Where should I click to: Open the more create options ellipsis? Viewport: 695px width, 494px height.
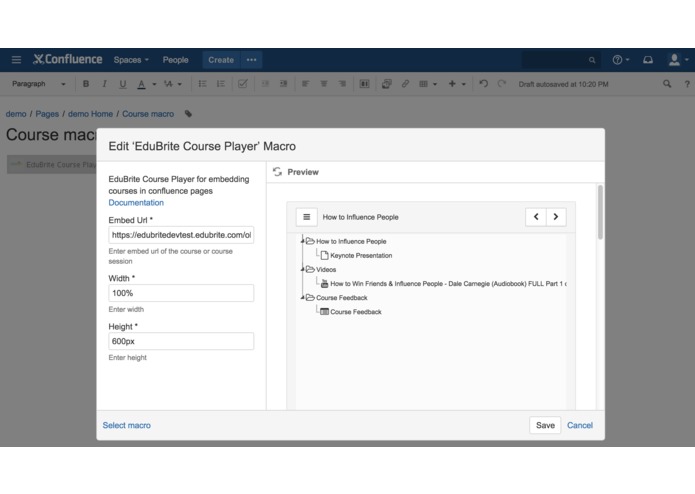click(x=251, y=60)
